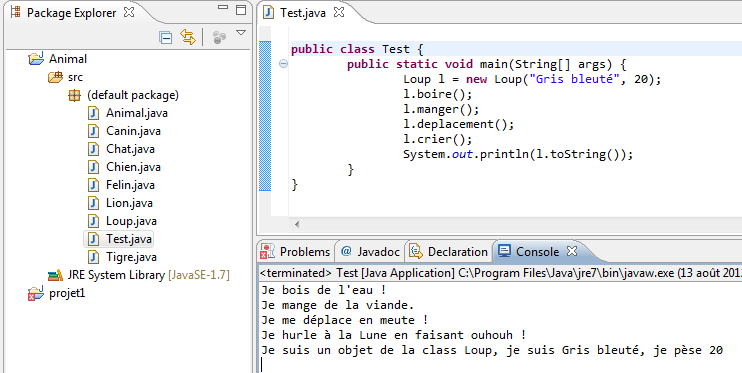This screenshot has width=742, height=373.
Task: Open Animal.java in the tree
Action: (x=137, y=113)
